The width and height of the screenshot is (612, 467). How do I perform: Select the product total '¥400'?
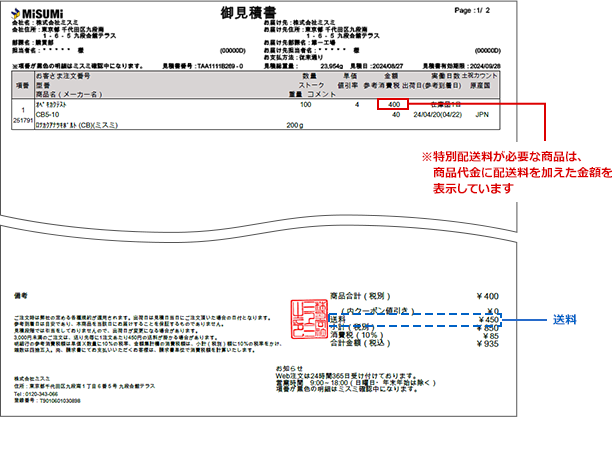click(487, 296)
